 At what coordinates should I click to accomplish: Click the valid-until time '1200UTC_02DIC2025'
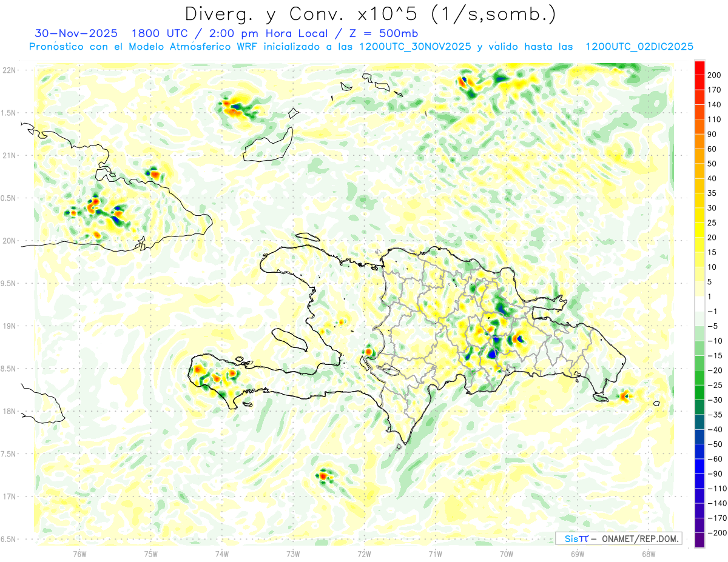click(x=639, y=47)
